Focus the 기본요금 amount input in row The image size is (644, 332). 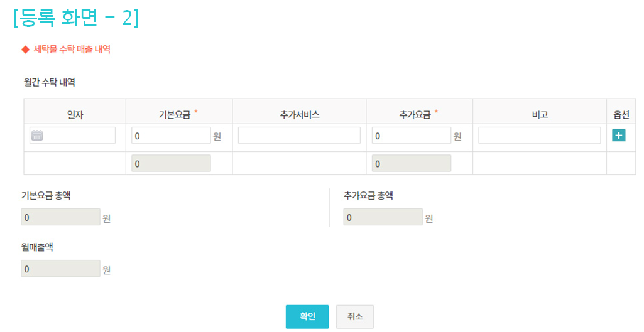point(171,136)
